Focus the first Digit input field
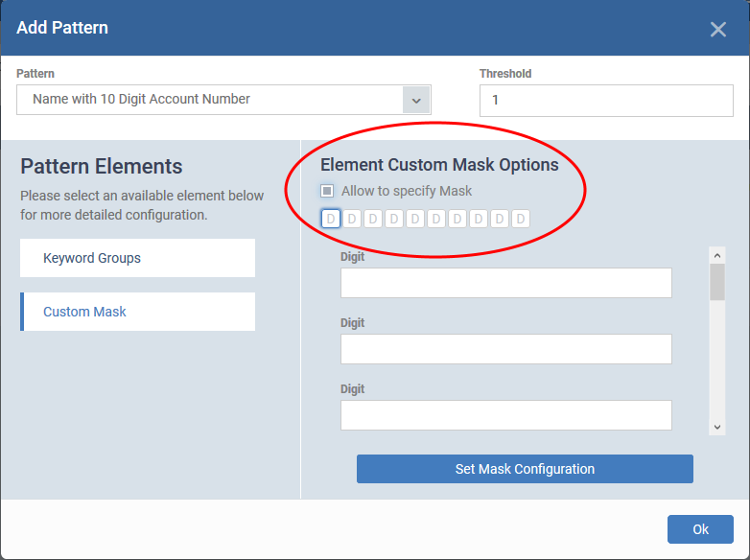 (506, 283)
